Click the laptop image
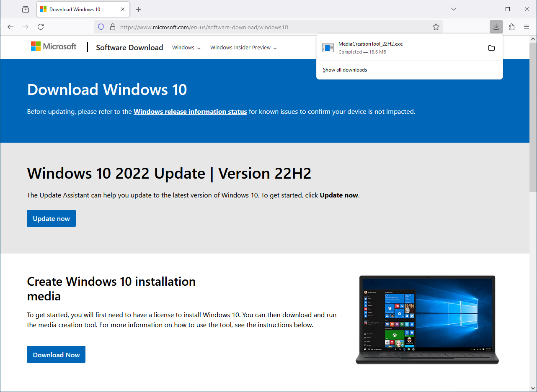Screen dimensions: 537x392 (x=427, y=320)
